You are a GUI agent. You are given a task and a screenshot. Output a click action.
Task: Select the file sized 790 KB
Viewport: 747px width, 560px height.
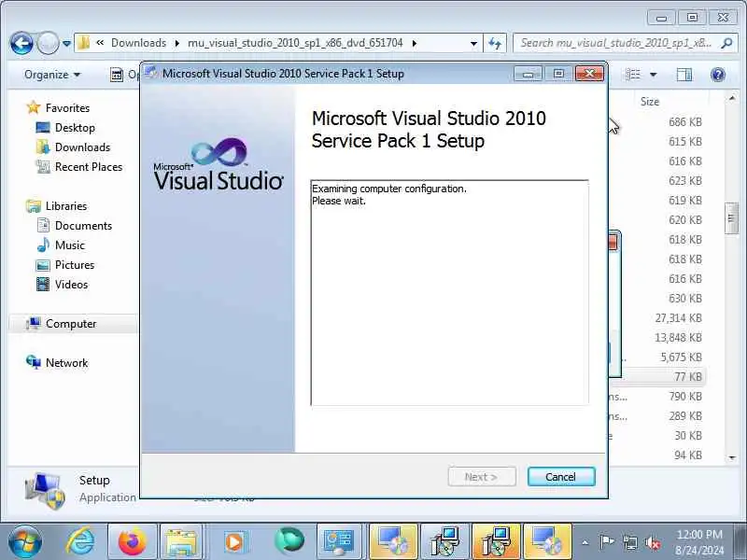[685, 396]
